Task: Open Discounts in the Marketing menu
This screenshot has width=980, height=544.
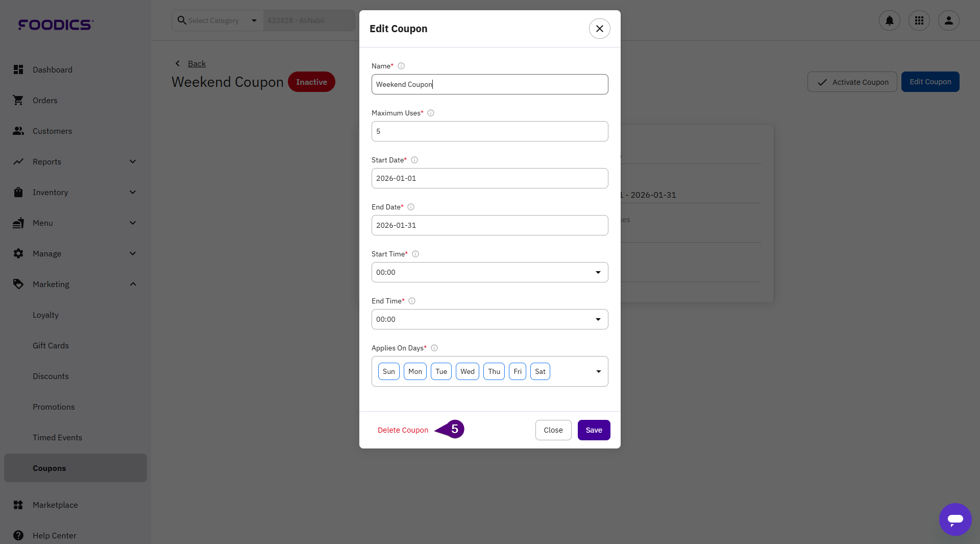Action: pyautogui.click(x=51, y=376)
